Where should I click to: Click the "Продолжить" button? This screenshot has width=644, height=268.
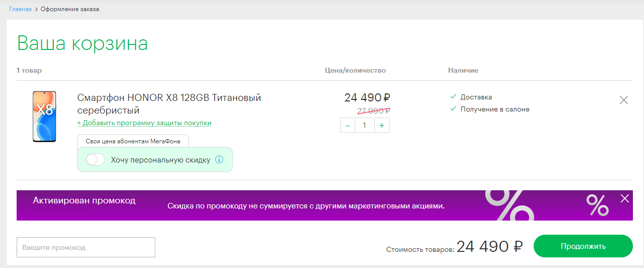coord(583,246)
